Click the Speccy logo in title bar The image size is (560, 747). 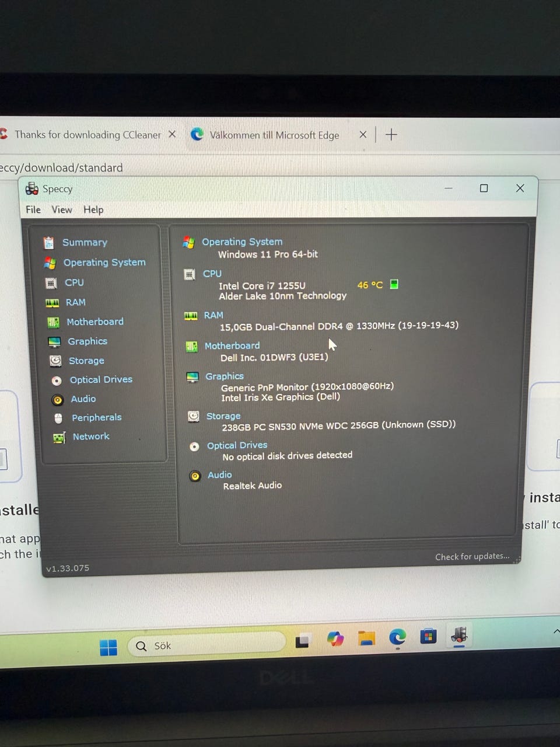pos(32,189)
